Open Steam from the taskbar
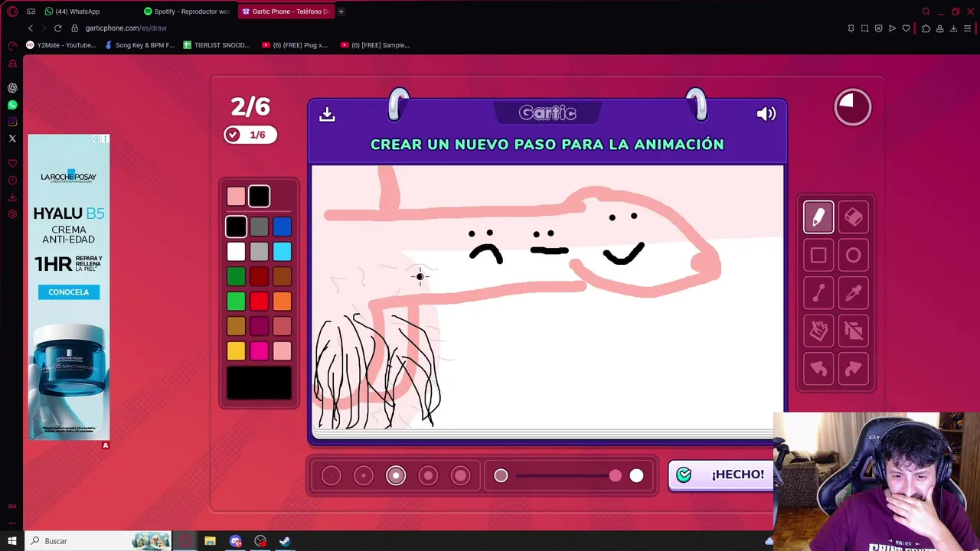Image resolution: width=980 pixels, height=551 pixels. pyautogui.click(x=285, y=541)
